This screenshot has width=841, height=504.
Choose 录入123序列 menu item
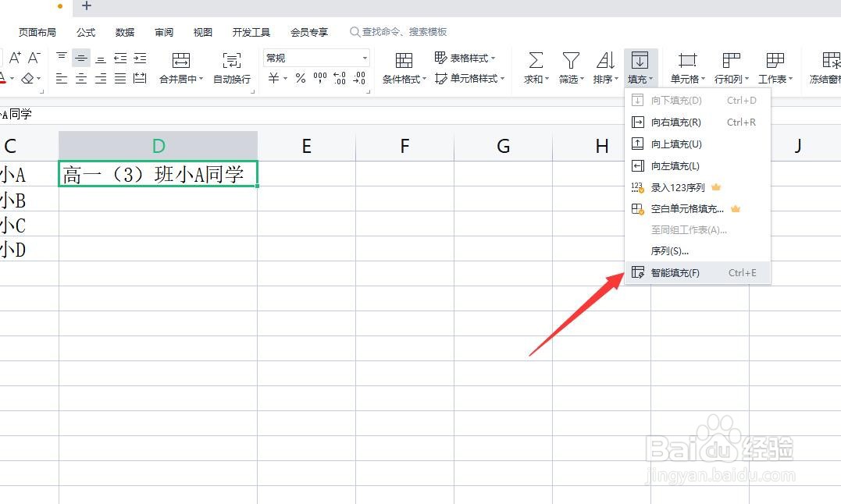pyautogui.click(x=698, y=187)
